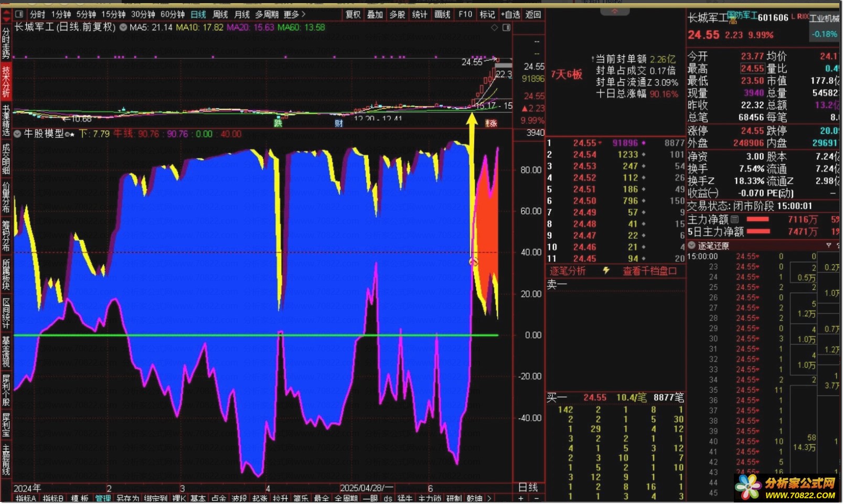This screenshot has height=504, width=844.
Task: Toggle the panel layout icon before 分时
Action: pyautogui.click(x=19, y=14)
